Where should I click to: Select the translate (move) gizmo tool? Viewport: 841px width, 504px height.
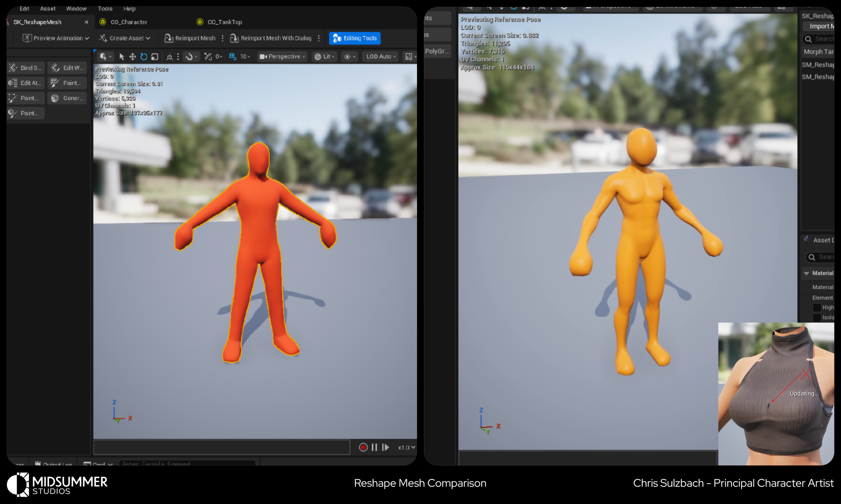tap(133, 57)
